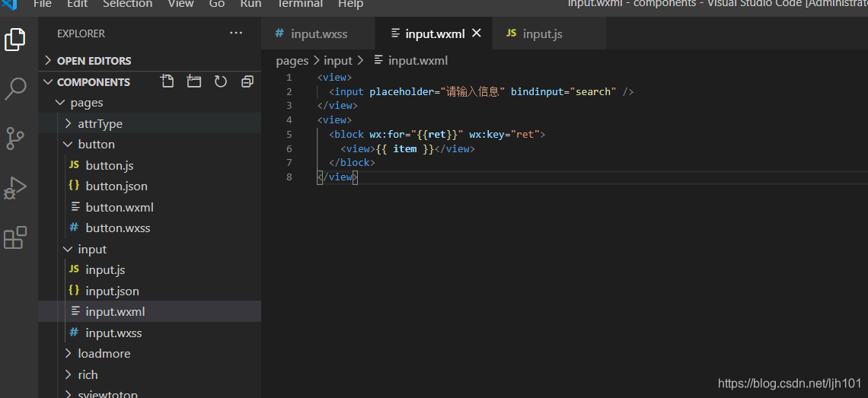Open input.js from the file tree
Image resolution: width=868 pixels, height=398 pixels.
105,269
